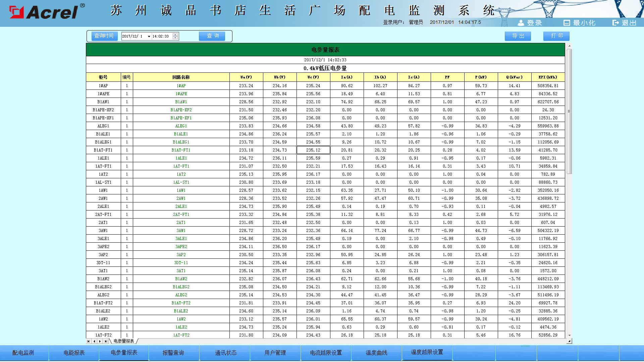Open the 用户管理 tab

pos(275,353)
